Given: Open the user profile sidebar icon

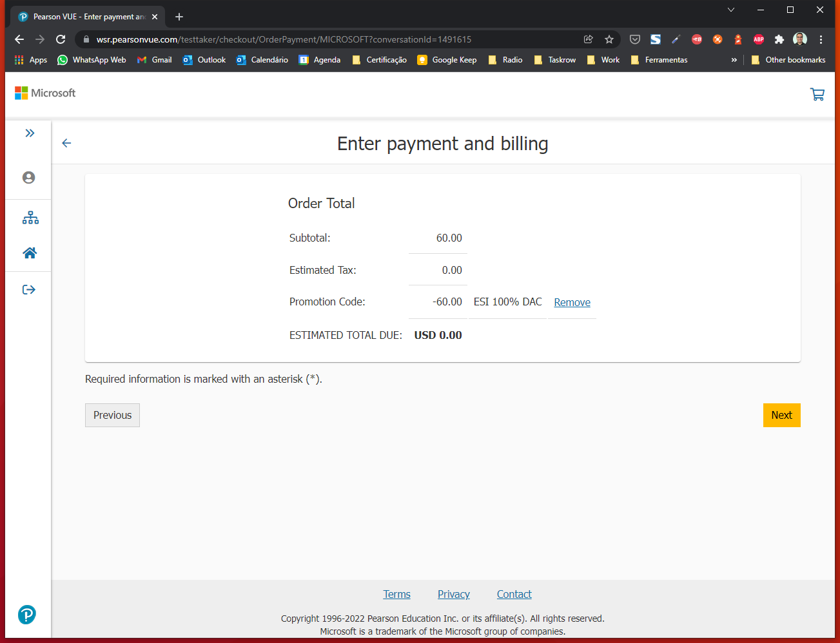Looking at the screenshot, I should coord(28,177).
